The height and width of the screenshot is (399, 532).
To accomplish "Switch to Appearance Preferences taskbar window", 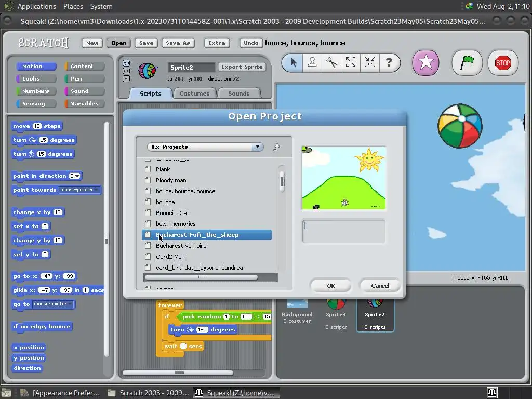I will point(60,393).
